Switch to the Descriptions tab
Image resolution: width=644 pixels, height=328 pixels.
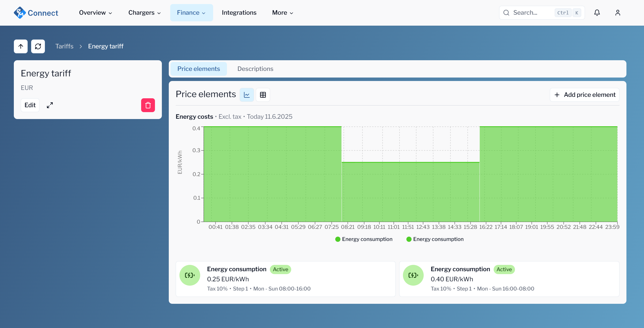255,69
